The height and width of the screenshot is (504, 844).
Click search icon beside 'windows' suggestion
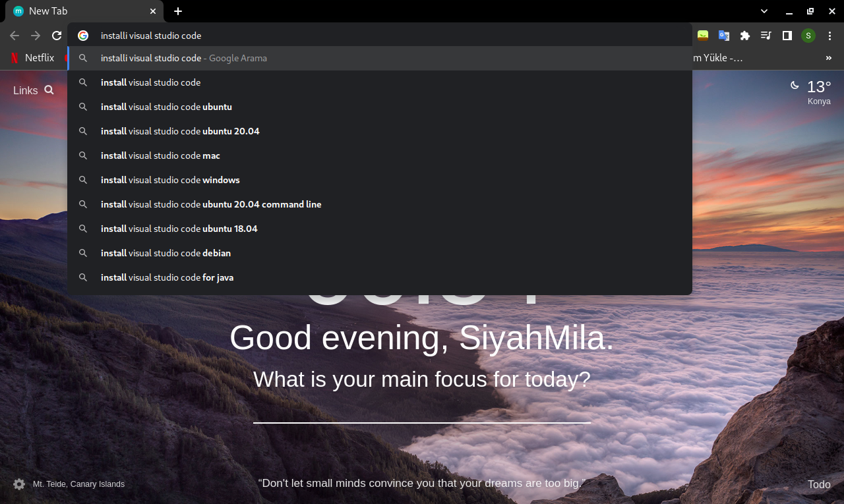tap(83, 180)
